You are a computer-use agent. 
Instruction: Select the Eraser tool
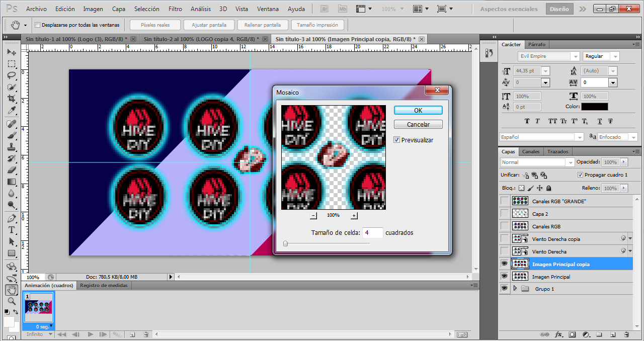12,170
